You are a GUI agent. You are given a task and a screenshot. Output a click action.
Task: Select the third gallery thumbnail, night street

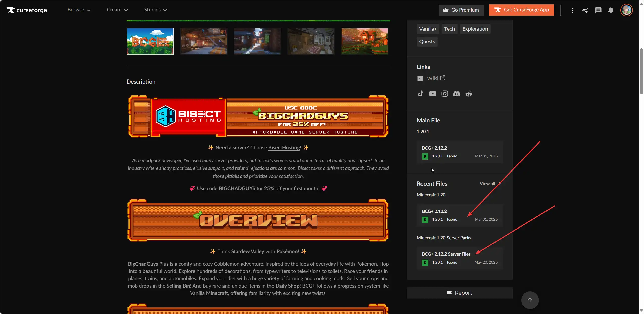(257, 41)
